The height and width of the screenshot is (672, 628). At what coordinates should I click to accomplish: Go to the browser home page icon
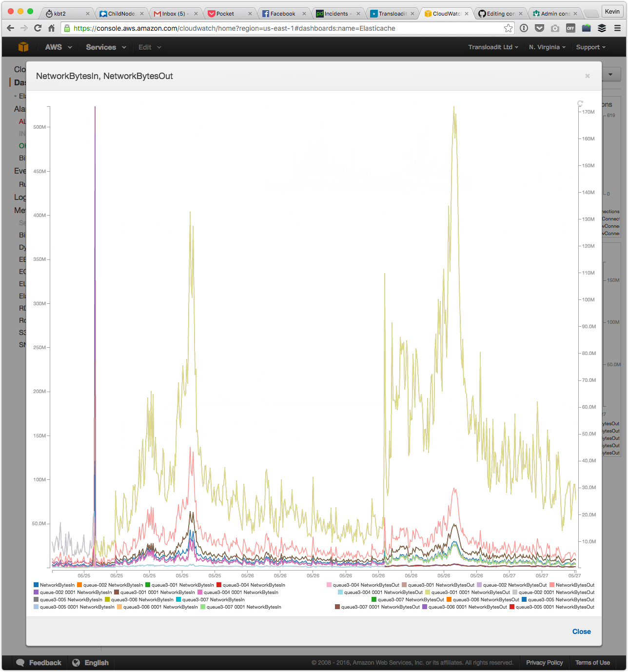[x=52, y=28]
